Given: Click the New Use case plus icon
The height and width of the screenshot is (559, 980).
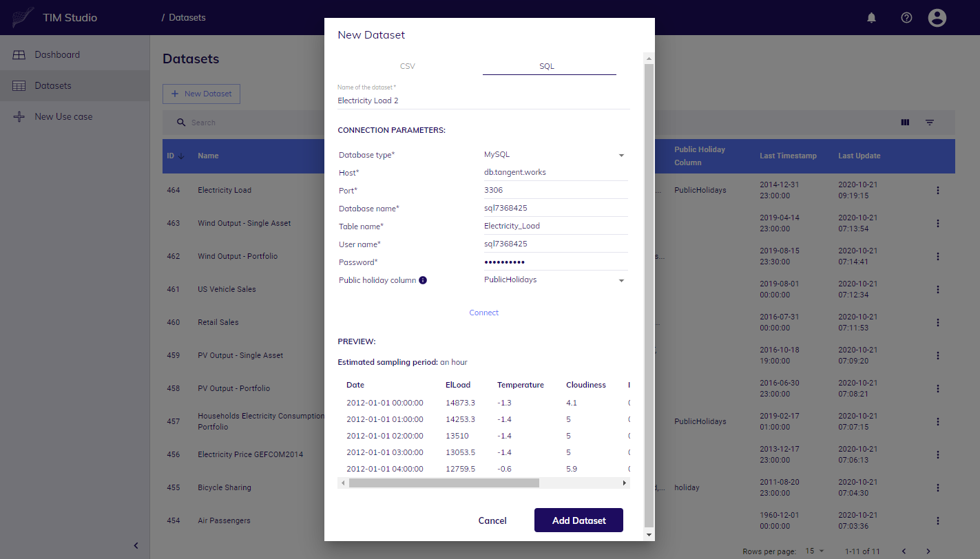Looking at the screenshot, I should (x=19, y=117).
